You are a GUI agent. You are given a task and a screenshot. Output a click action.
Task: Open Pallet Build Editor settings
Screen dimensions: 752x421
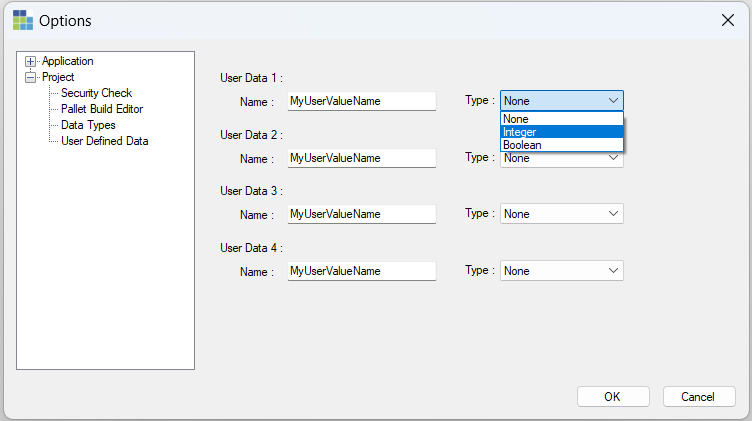pyautogui.click(x=101, y=109)
